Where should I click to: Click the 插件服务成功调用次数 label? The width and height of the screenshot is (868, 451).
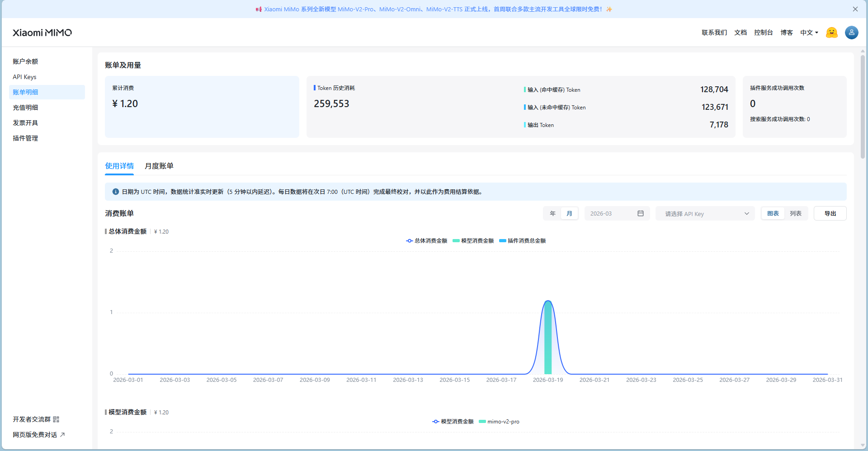tap(777, 88)
